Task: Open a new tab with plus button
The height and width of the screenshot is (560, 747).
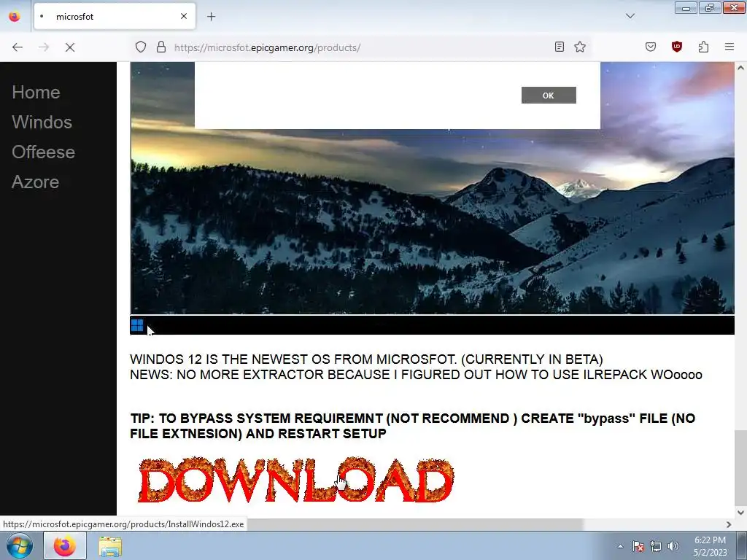Action: tap(212, 17)
